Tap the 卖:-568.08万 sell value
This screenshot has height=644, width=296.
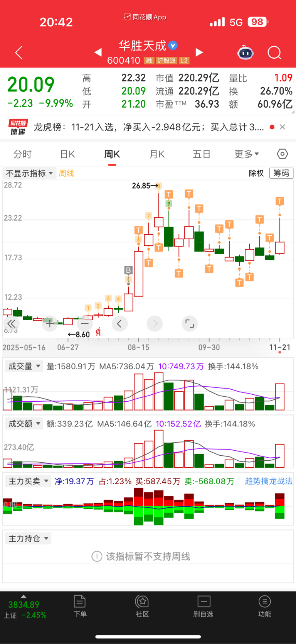click(x=209, y=481)
